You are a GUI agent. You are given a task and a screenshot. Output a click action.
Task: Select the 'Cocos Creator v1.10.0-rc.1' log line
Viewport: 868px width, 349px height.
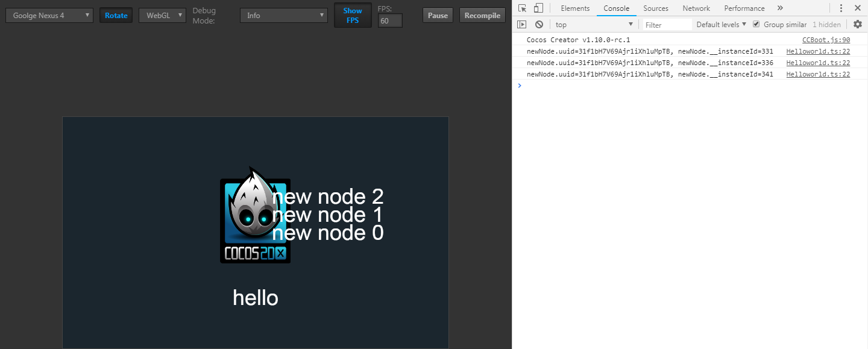tap(578, 40)
